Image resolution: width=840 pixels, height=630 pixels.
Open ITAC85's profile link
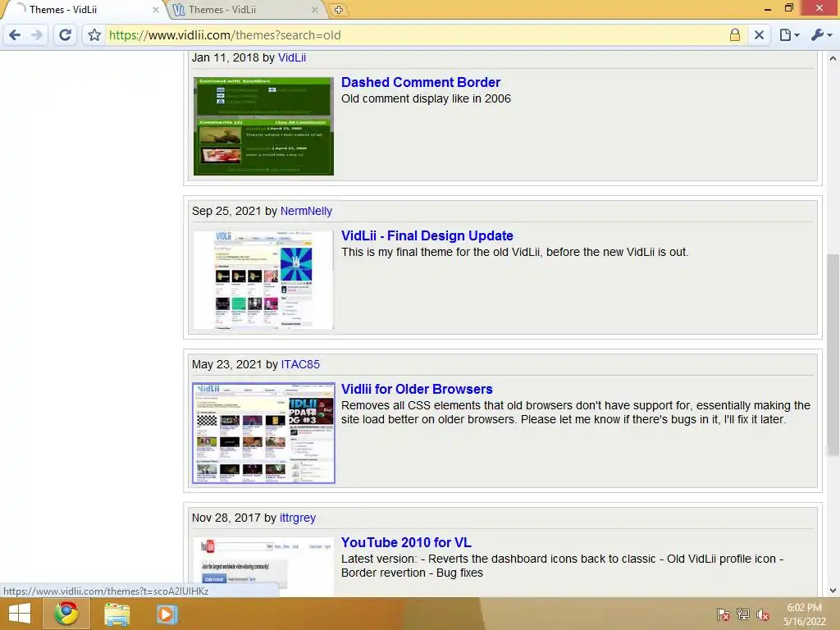tap(300, 364)
